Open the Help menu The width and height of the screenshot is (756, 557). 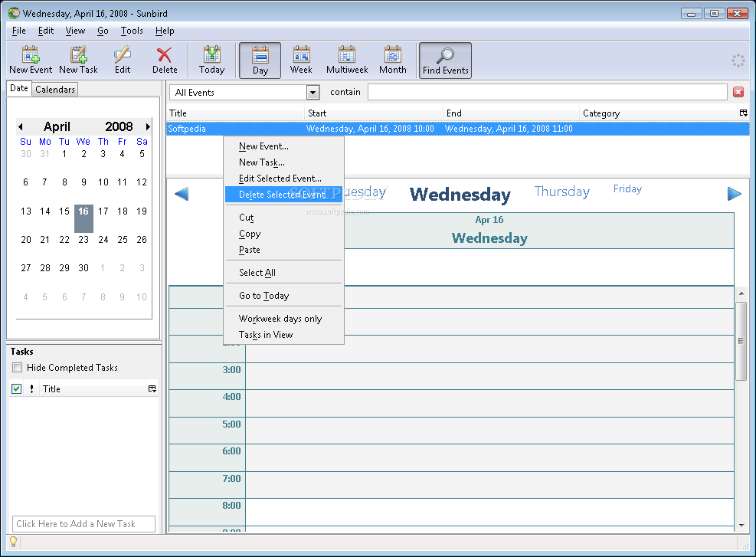point(165,31)
